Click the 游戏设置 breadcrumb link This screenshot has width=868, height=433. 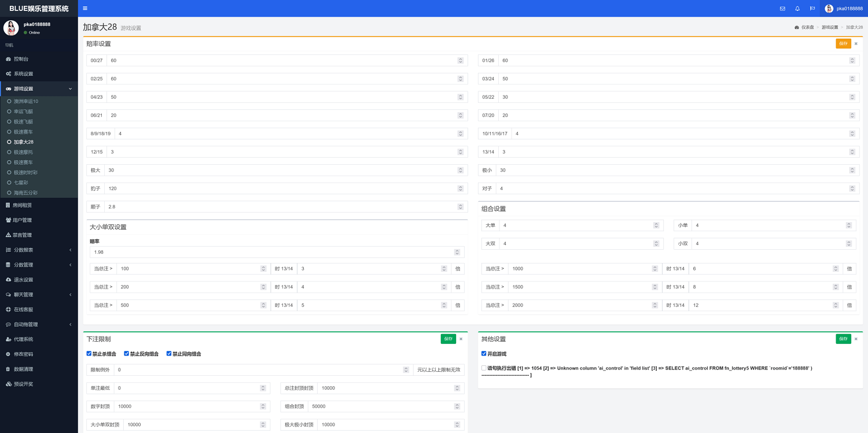point(830,27)
